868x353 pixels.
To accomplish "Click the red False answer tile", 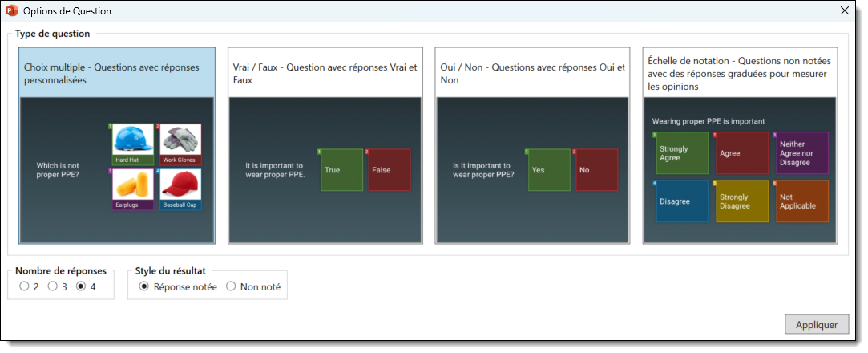I will (x=388, y=170).
